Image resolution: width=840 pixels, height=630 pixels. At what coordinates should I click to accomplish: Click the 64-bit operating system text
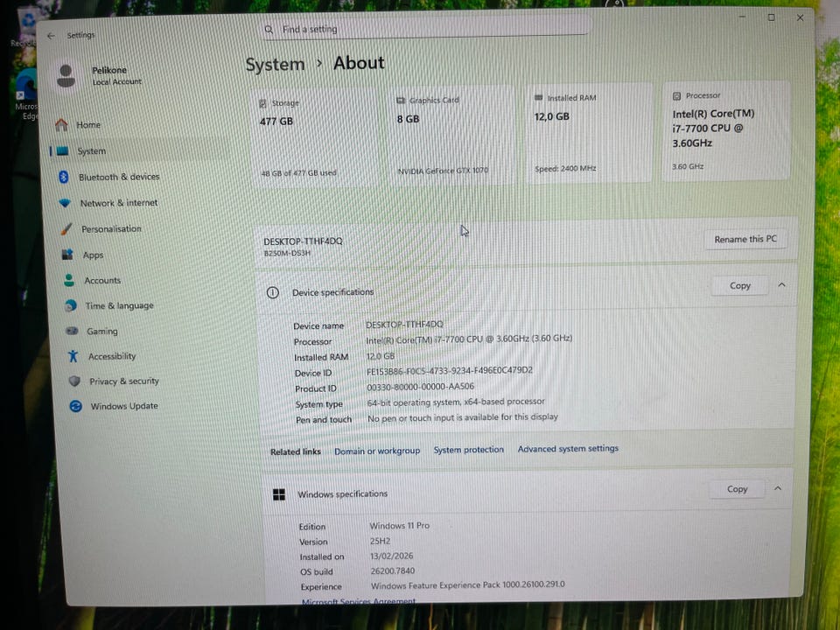[x=456, y=402]
